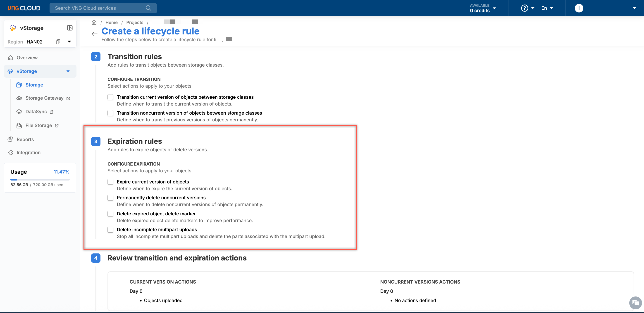Click the user avatar circle

(x=579, y=8)
